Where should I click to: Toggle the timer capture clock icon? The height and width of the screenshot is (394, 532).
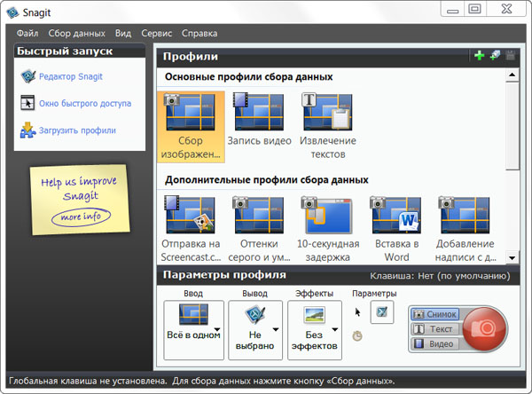pyautogui.click(x=357, y=336)
